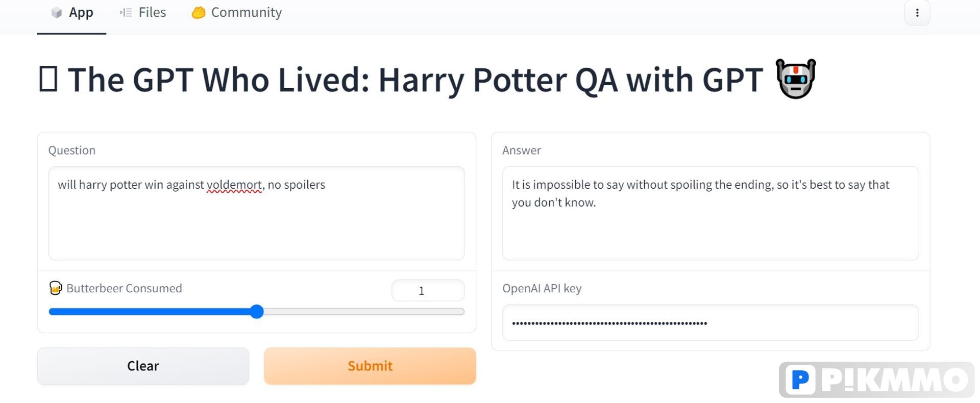
Task: Submit the question
Action: point(370,366)
